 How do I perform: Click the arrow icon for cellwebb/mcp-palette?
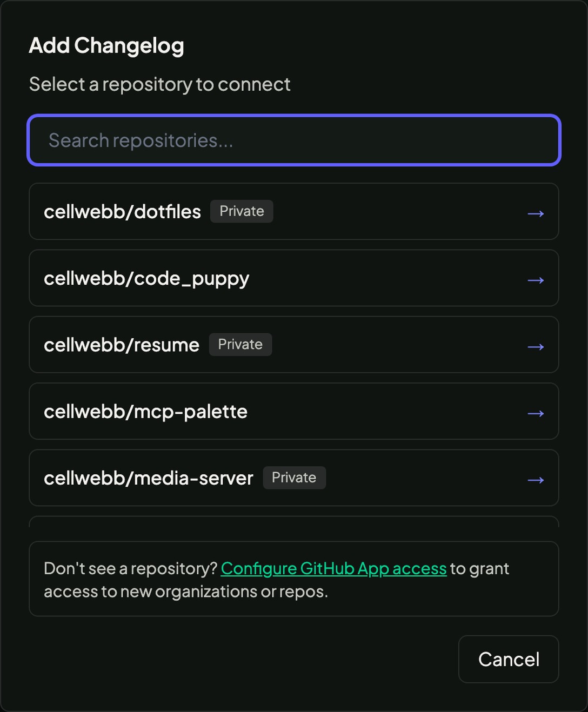click(x=536, y=413)
